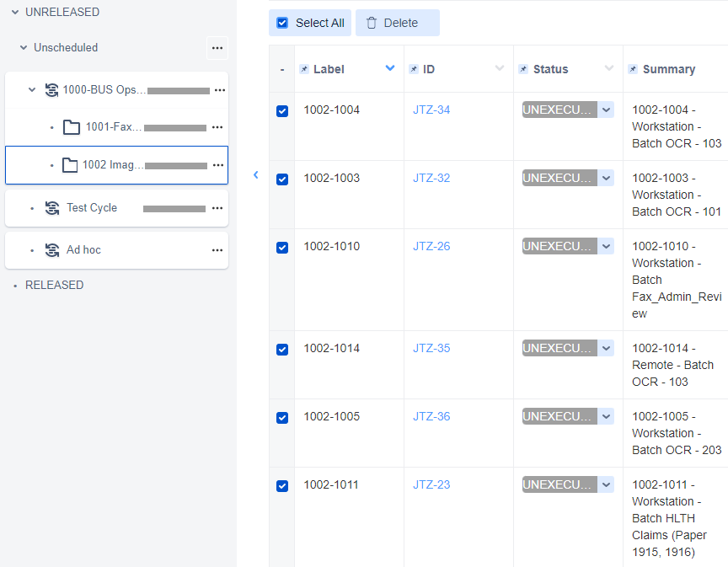Uncheck the Select All checkbox

point(282,23)
